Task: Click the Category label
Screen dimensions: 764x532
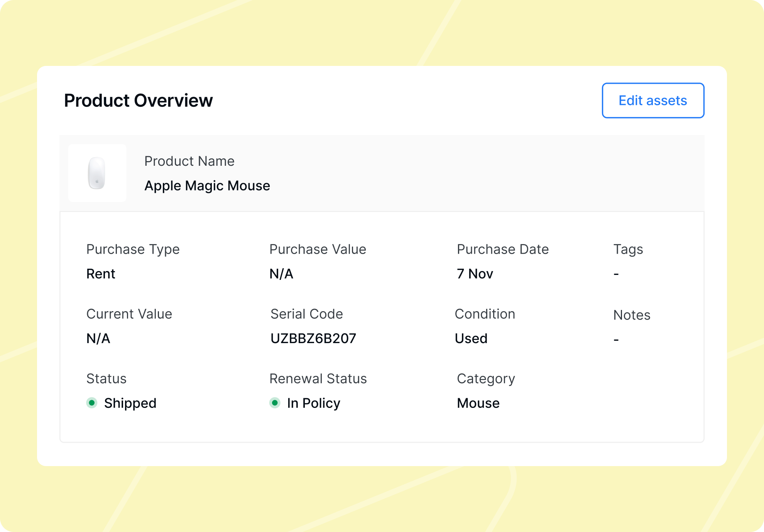Action: [486, 379]
